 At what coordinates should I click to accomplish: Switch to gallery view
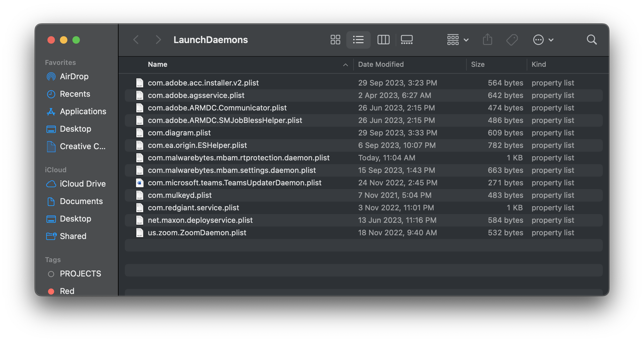point(407,40)
